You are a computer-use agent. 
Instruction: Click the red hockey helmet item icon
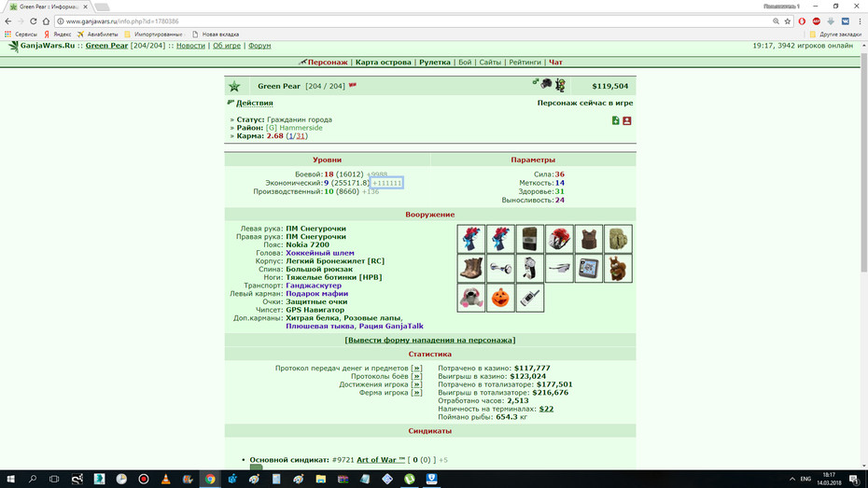559,239
